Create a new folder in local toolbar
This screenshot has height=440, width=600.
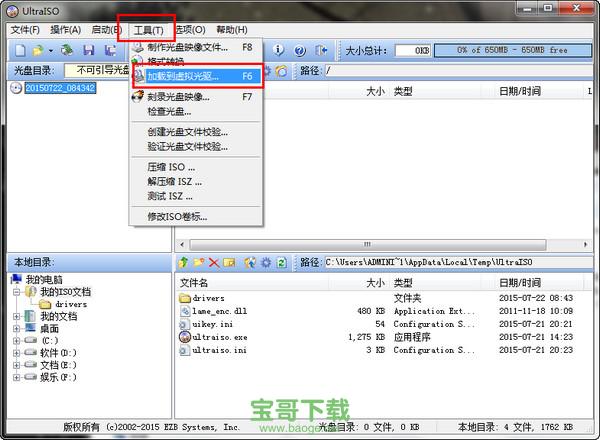click(199, 262)
